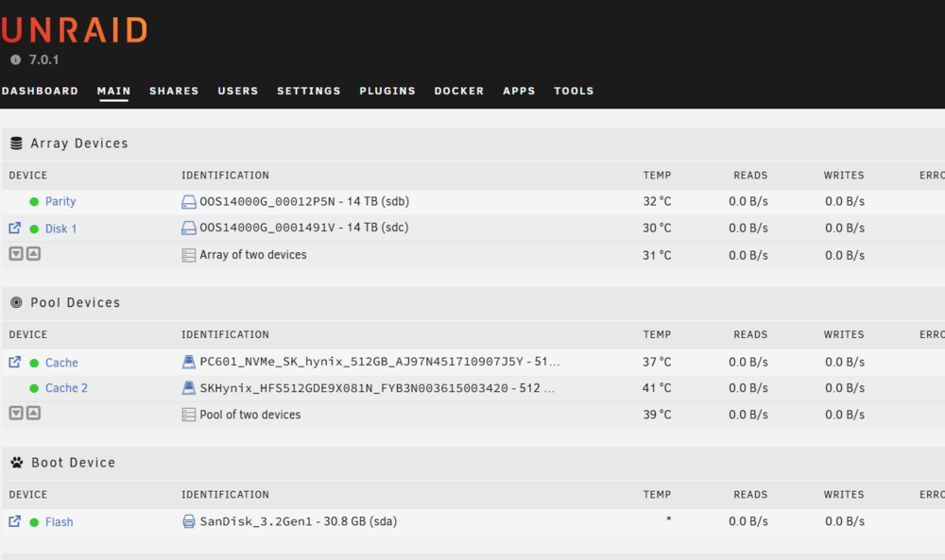Spin down all pool devices
The height and width of the screenshot is (560, 945).
click(16, 413)
